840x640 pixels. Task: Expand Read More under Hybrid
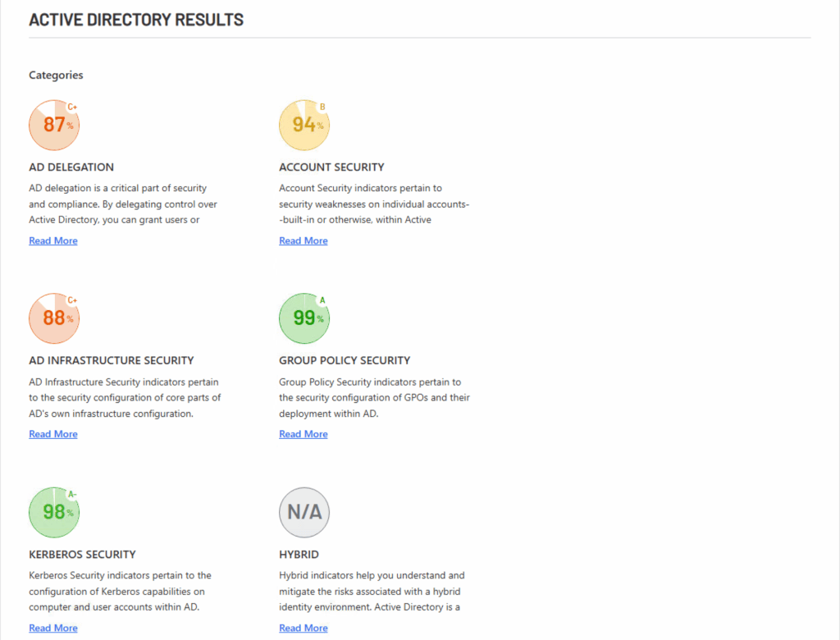pos(304,628)
